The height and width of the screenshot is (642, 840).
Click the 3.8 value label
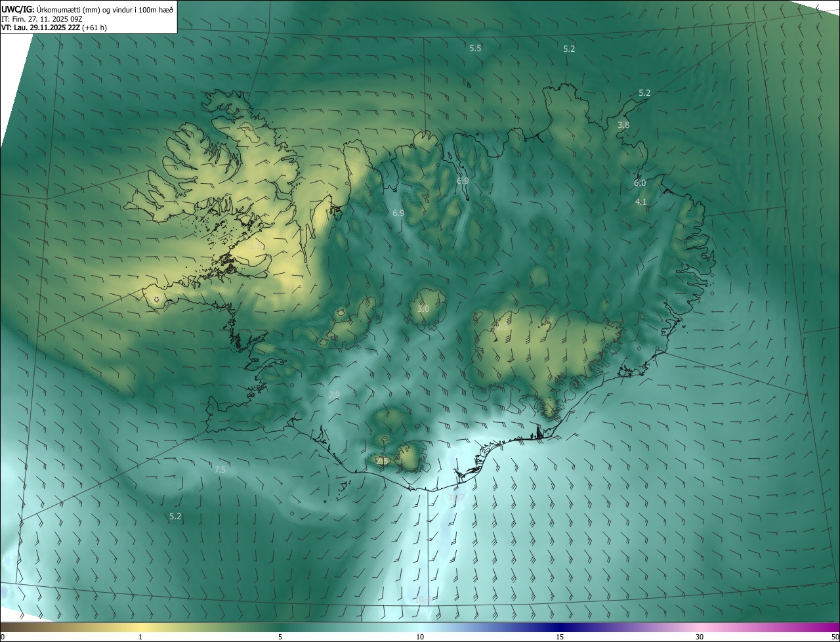pyautogui.click(x=623, y=125)
